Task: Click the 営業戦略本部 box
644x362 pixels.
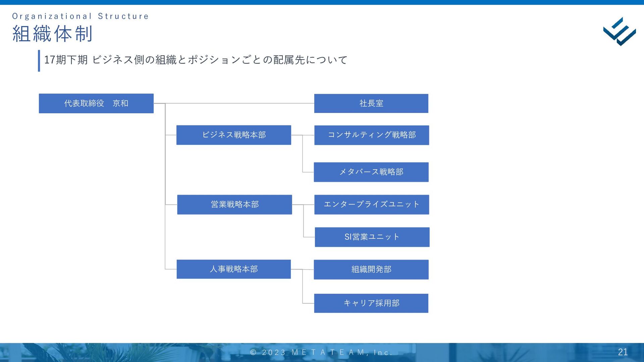Action: coord(234,204)
